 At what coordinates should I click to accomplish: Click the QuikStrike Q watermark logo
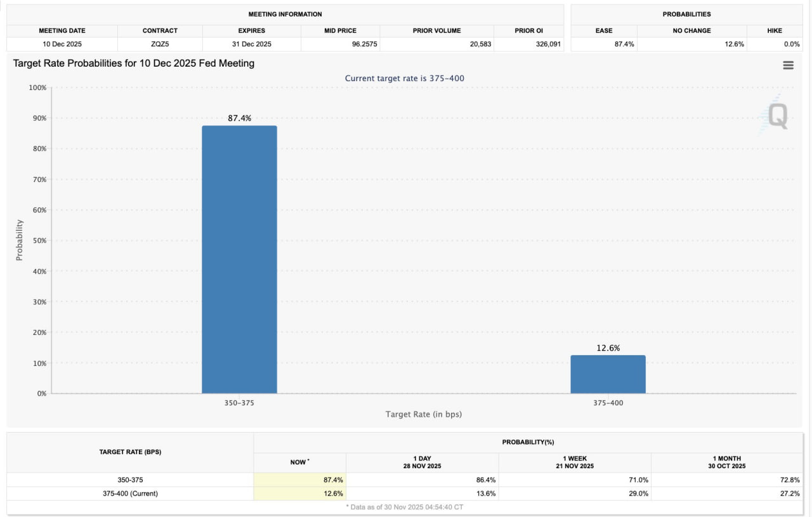click(777, 116)
